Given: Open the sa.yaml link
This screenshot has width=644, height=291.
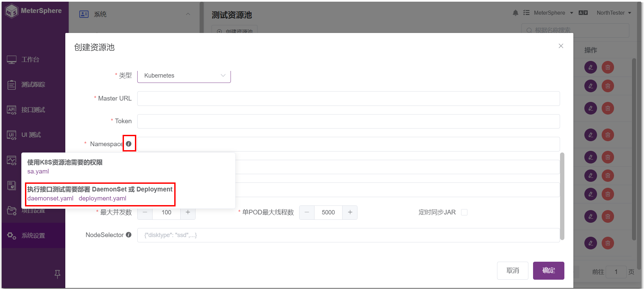Looking at the screenshot, I should (38, 171).
